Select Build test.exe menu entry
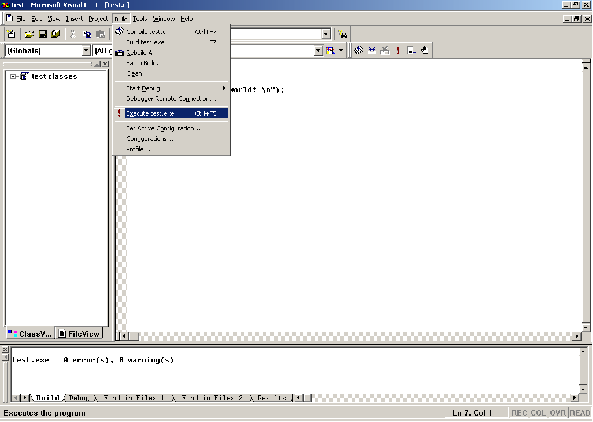593x422 pixels. 172,42
